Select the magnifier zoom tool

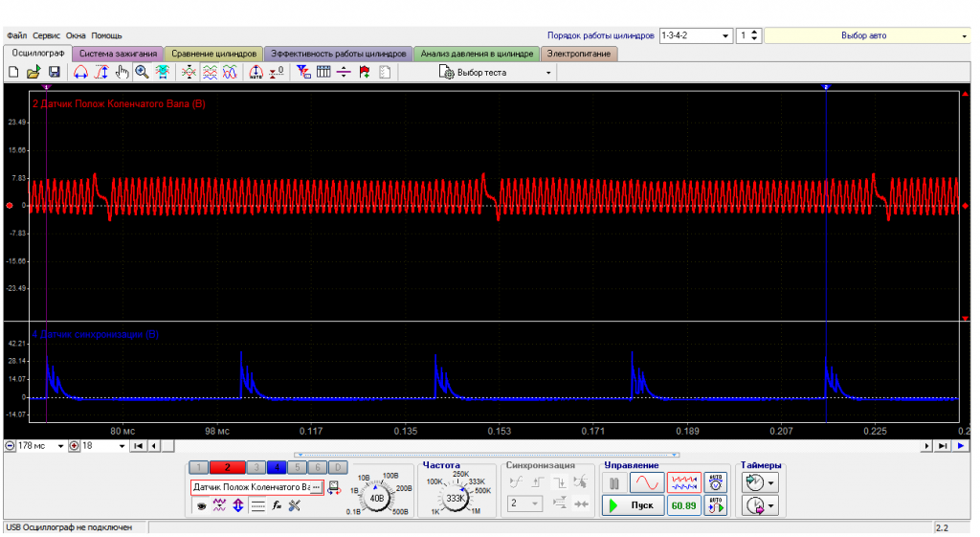coord(142,73)
